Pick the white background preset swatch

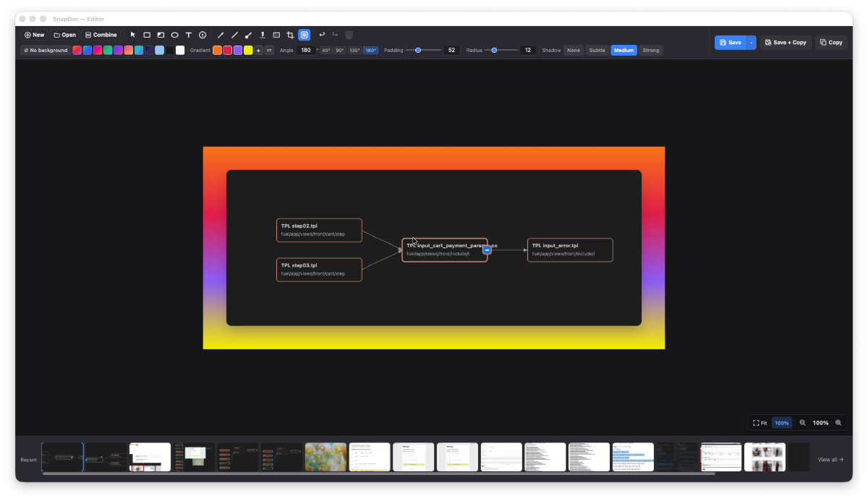[180, 50]
